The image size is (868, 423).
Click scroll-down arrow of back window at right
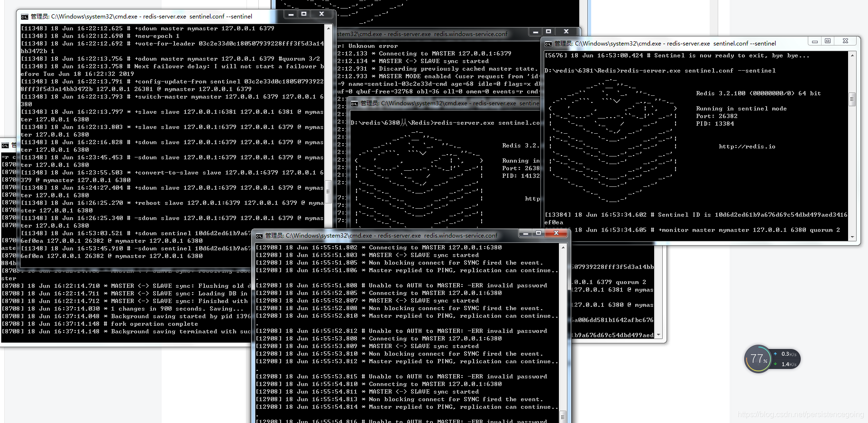[x=658, y=335]
